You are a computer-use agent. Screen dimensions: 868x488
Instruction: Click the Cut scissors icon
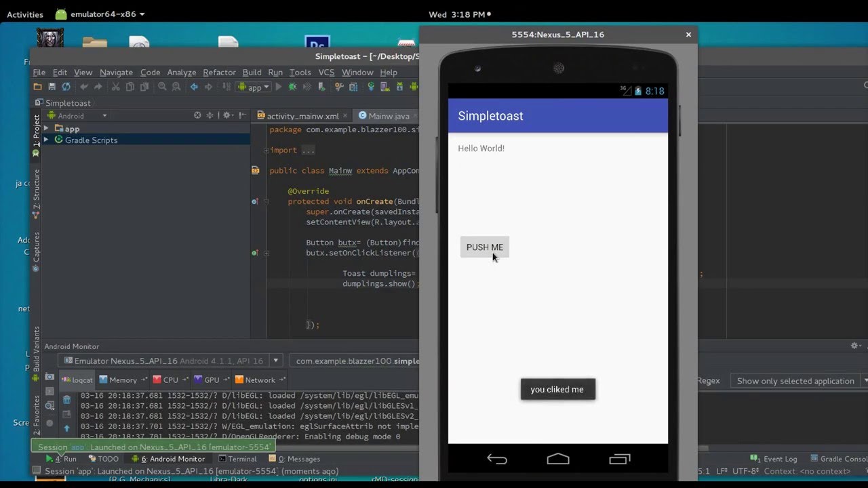click(116, 87)
